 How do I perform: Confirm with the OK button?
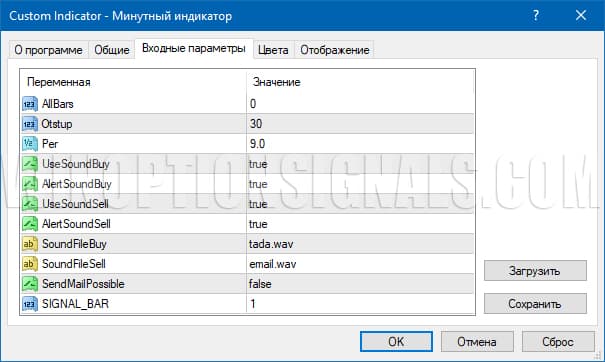[x=396, y=342]
